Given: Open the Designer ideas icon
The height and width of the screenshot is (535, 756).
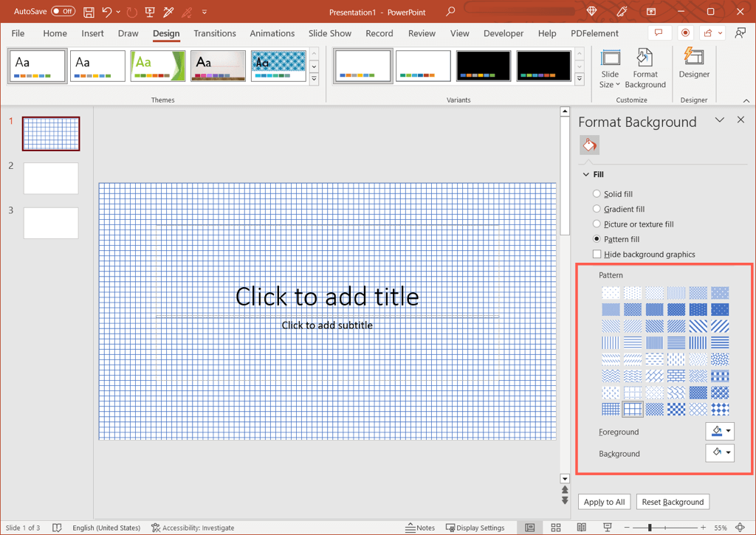Looking at the screenshot, I should tap(694, 64).
